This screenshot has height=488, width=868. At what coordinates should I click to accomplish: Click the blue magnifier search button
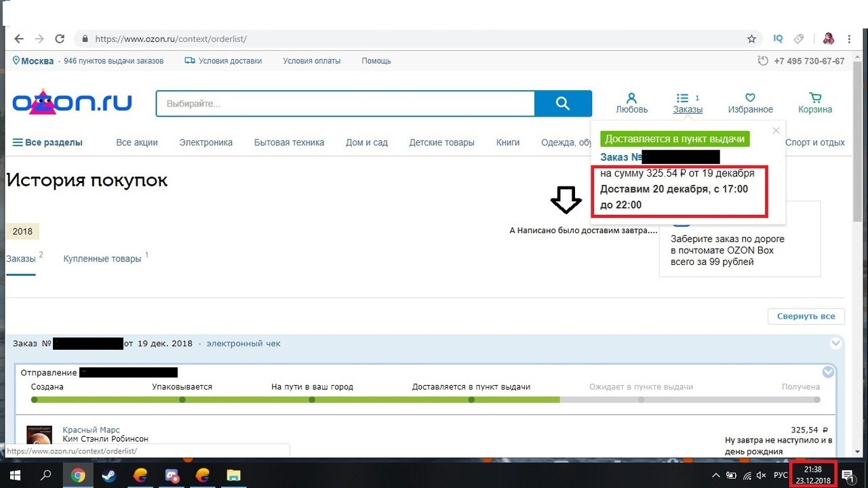coord(563,104)
